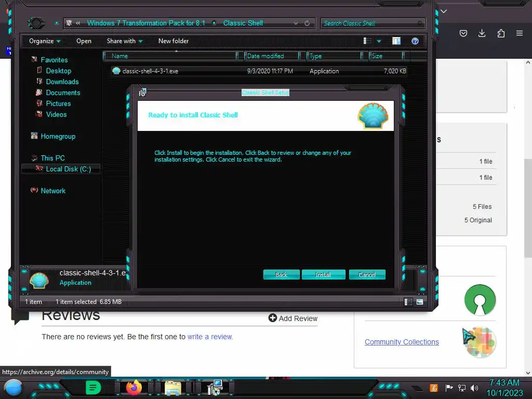This screenshot has height=399, width=532.
Task: Expand the Firefox tab list chevron
Action: (x=444, y=11)
